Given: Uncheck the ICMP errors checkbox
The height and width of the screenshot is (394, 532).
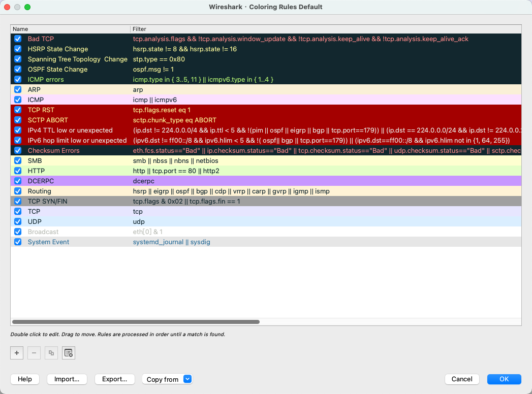Looking at the screenshot, I should (18, 80).
